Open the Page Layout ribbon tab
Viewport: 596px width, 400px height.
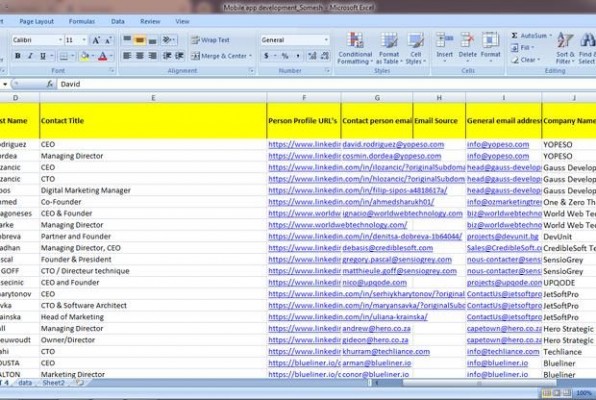[x=36, y=21]
